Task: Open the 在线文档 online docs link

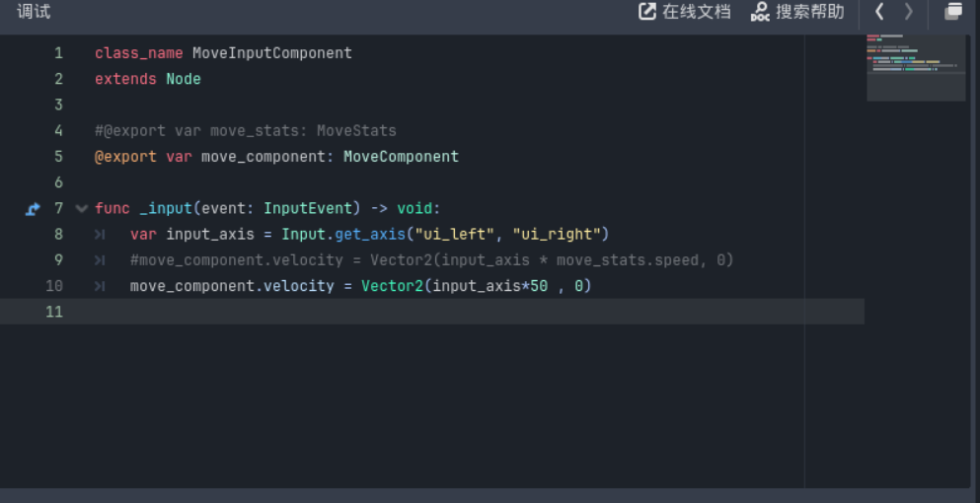Action: tap(684, 12)
